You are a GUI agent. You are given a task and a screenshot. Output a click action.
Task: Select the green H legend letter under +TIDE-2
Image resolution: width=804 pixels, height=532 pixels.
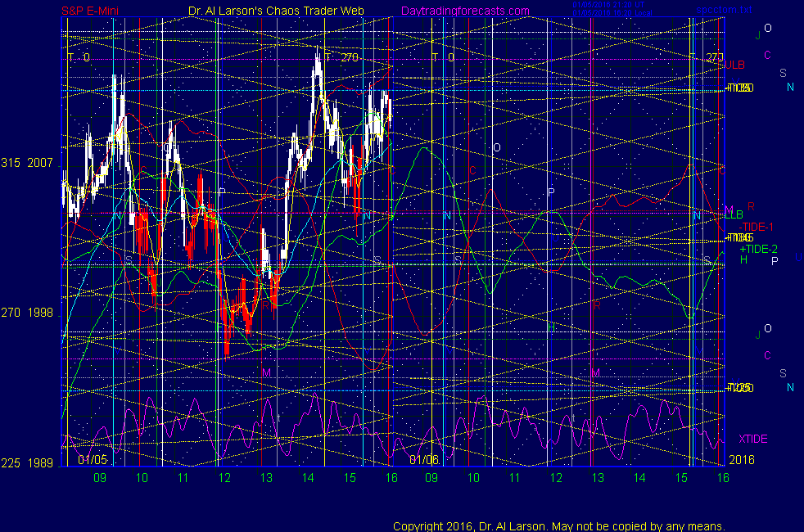point(743,260)
